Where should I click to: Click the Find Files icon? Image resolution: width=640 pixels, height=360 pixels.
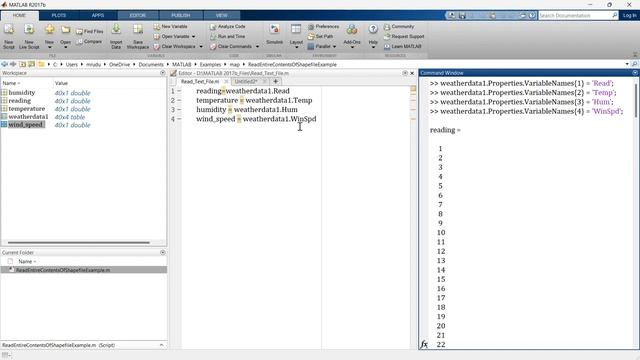click(79, 31)
